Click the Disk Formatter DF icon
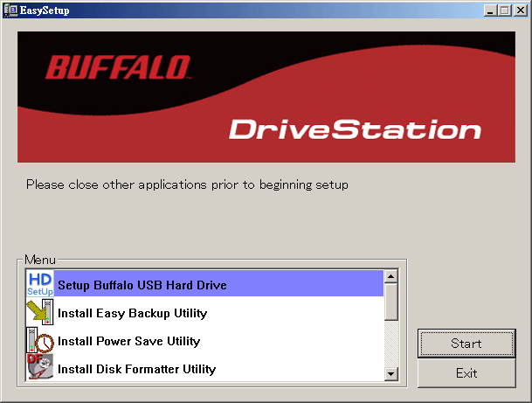The image size is (532, 403). point(40,367)
